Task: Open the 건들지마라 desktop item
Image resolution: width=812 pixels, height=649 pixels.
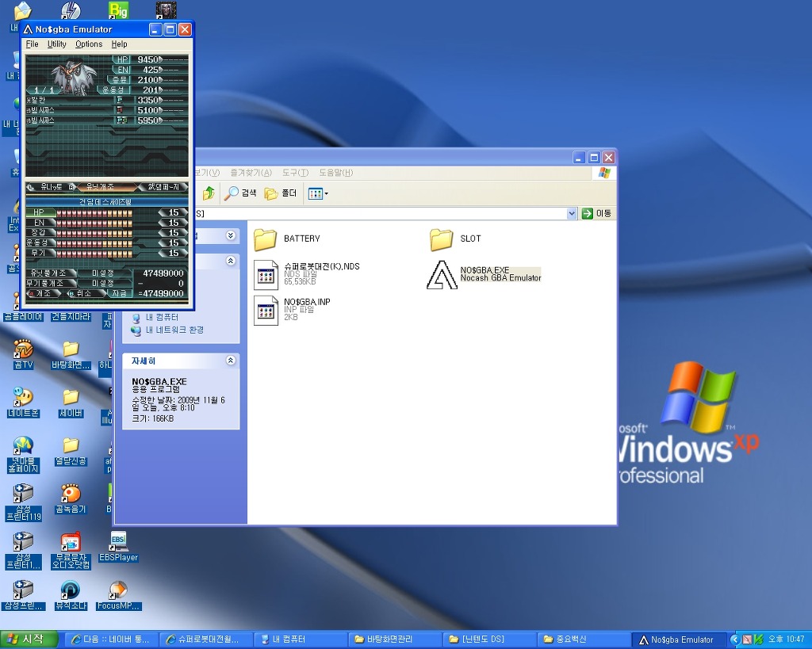Action: pos(71,316)
